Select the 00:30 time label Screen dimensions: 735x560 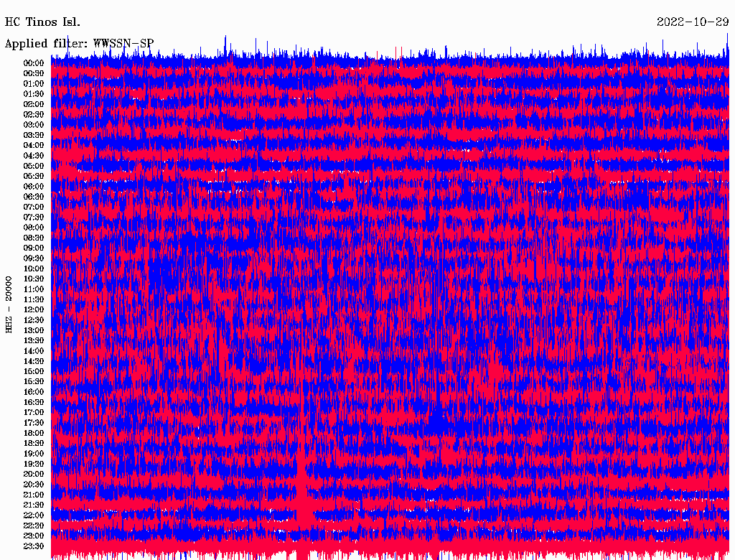click(34, 74)
